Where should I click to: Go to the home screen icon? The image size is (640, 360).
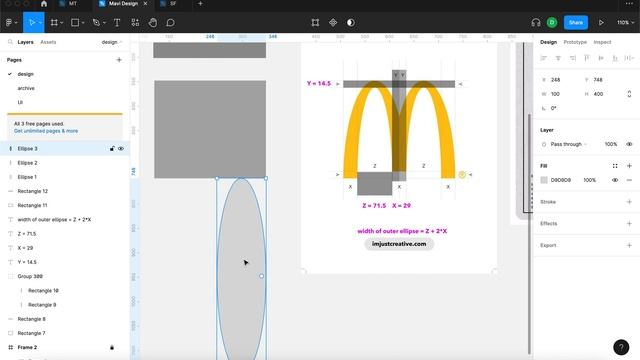(44, 4)
